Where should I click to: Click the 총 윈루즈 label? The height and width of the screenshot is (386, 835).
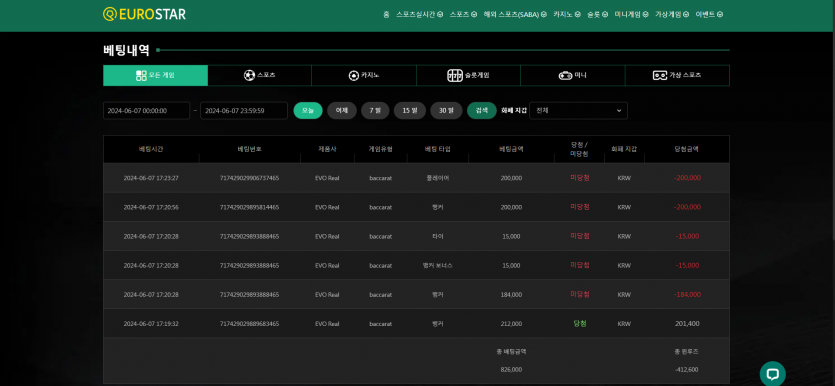coord(686,351)
